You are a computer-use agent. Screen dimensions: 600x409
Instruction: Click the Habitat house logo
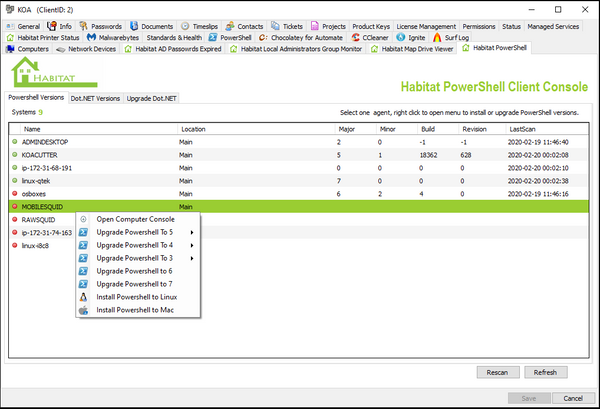click(x=37, y=74)
